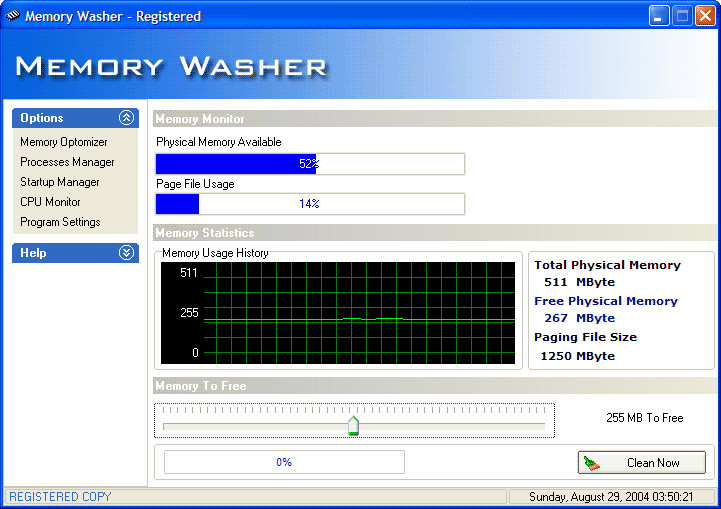721x509 pixels.
Task: Click the Clean Now button
Action: point(641,462)
